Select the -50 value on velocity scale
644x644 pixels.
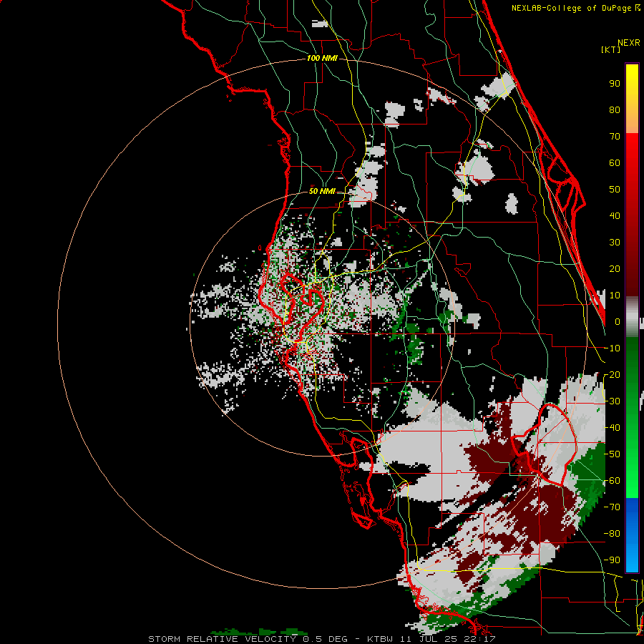pos(612,454)
